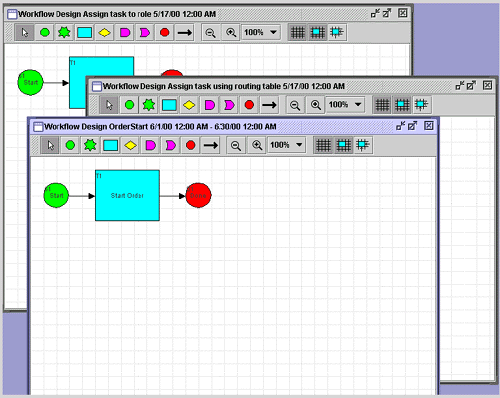500x398 pixels.
Task: Select the Start Order task box on canvas
Action: pos(127,196)
